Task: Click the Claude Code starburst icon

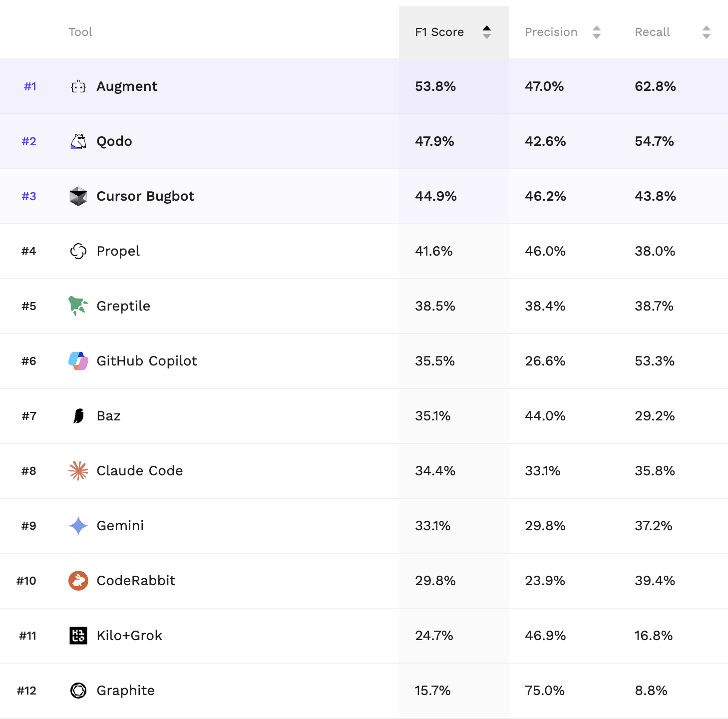Action: [78, 471]
